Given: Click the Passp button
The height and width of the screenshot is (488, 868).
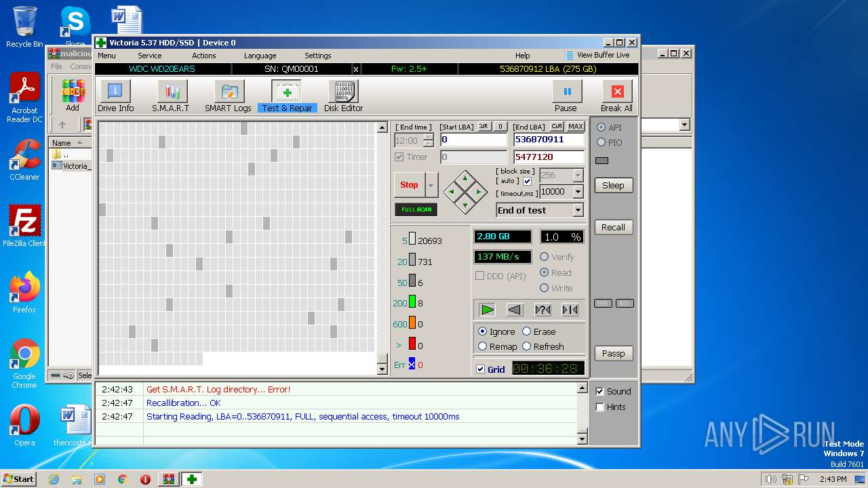Looking at the screenshot, I should tap(613, 353).
